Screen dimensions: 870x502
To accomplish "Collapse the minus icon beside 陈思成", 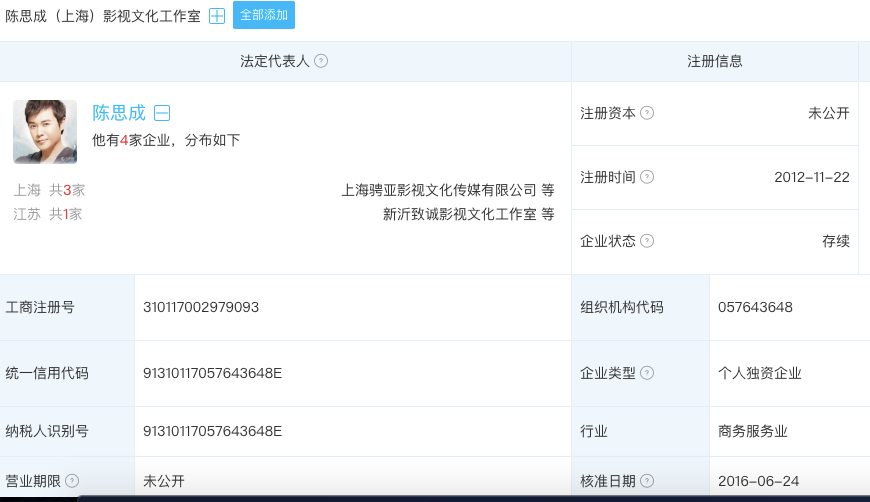I will tap(162, 113).
